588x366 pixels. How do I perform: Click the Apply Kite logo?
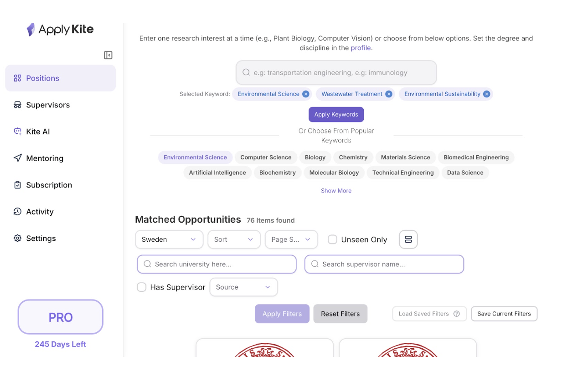point(60,30)
